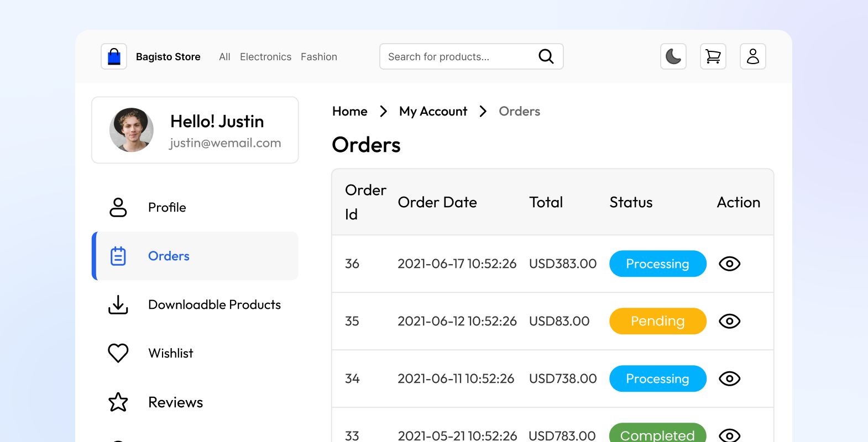
Task: Toggle dark mode with the moon icon
Action: 673,56
